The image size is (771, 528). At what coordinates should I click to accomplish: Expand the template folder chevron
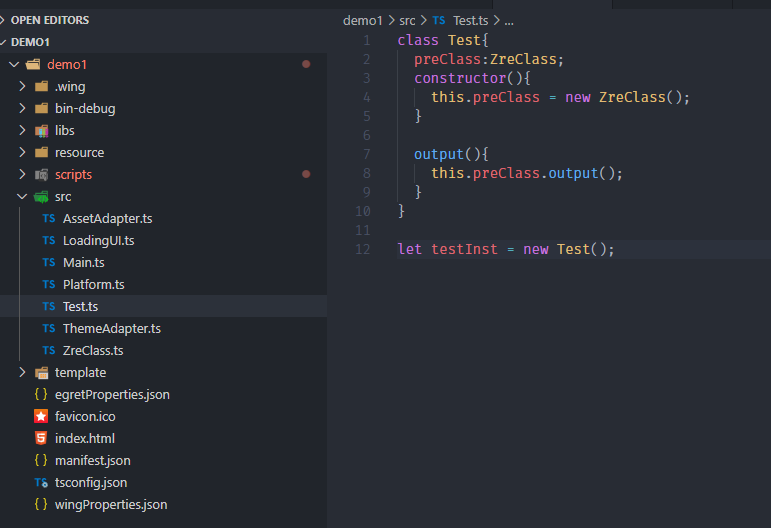pyautogui.click(x=22, y=372)
